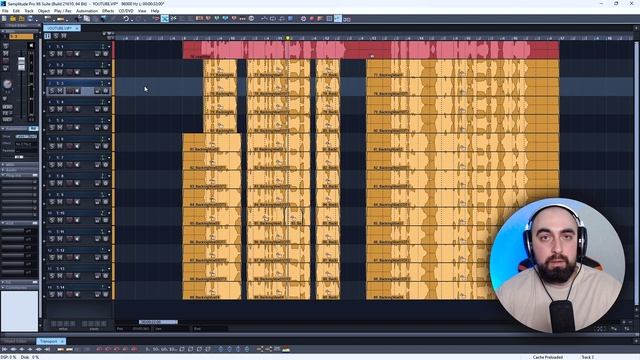Click the highlighted blue crossed-arrows toolbar icon
This screenshot has width=640, height=360.
164,19
